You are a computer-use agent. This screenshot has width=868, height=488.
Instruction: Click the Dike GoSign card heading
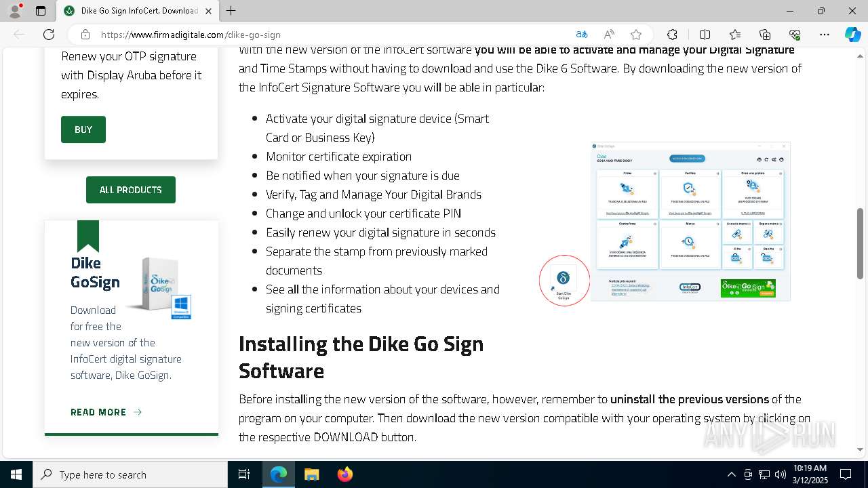tap(95, 272)
